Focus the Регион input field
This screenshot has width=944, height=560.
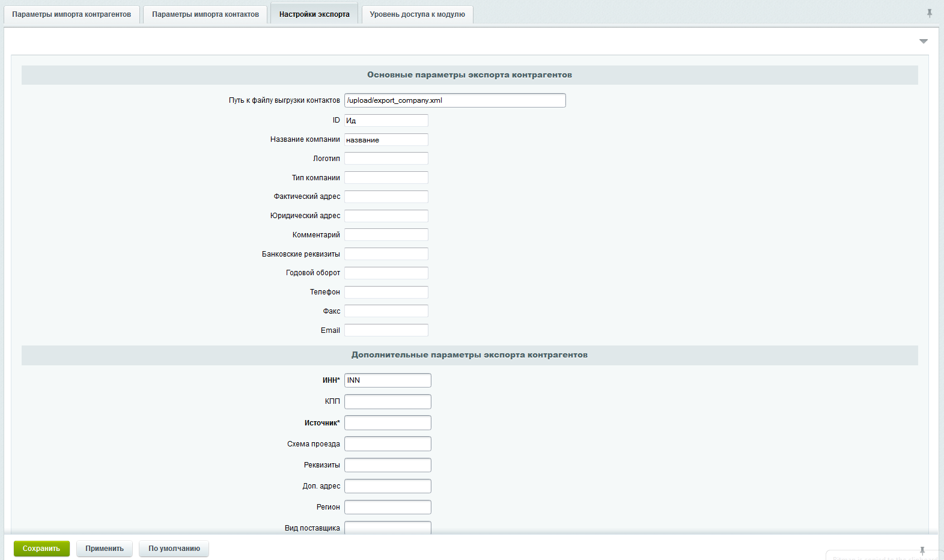point(388,507)
